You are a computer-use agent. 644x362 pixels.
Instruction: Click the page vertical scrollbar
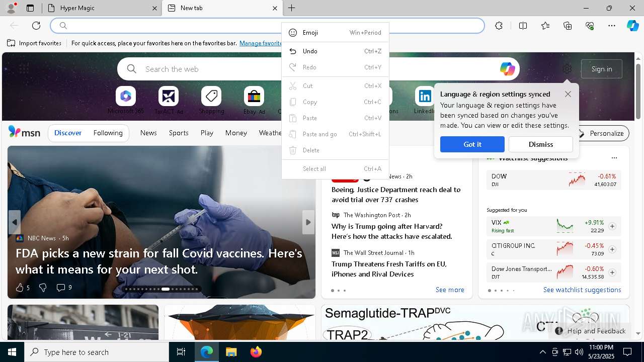click(x=638, y=92)
